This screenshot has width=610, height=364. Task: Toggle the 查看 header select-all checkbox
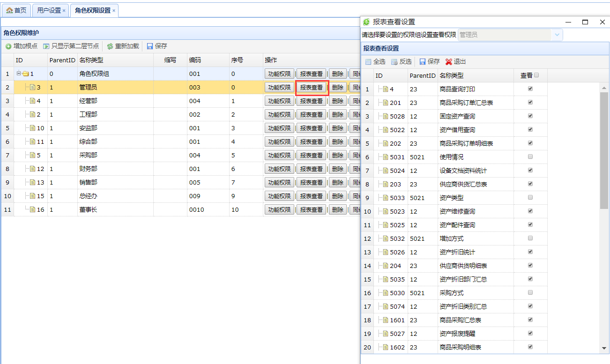pyautogui.click(x=537, y=75)
